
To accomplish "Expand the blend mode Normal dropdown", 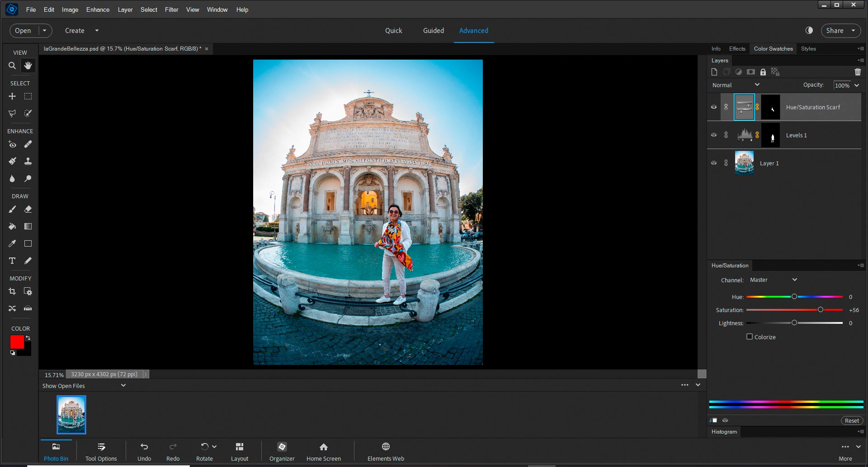I will 736,85.
